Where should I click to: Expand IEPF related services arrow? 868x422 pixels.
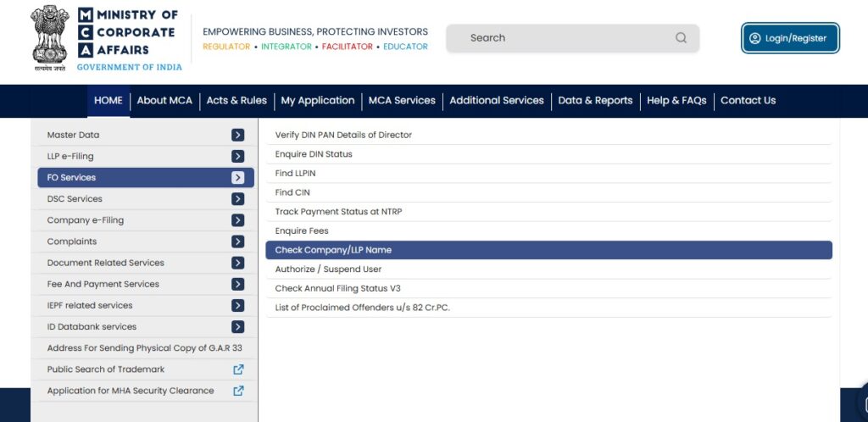(x=238, y=305)
